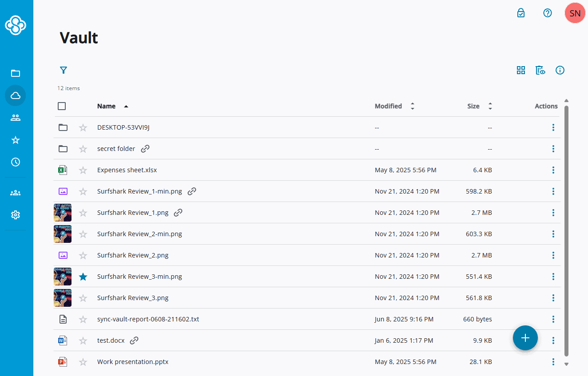Image resolution: width=588 pixels, height=376 pixels.
Task: Sort by Modified column arrows
Action: [x=413, y=106]
